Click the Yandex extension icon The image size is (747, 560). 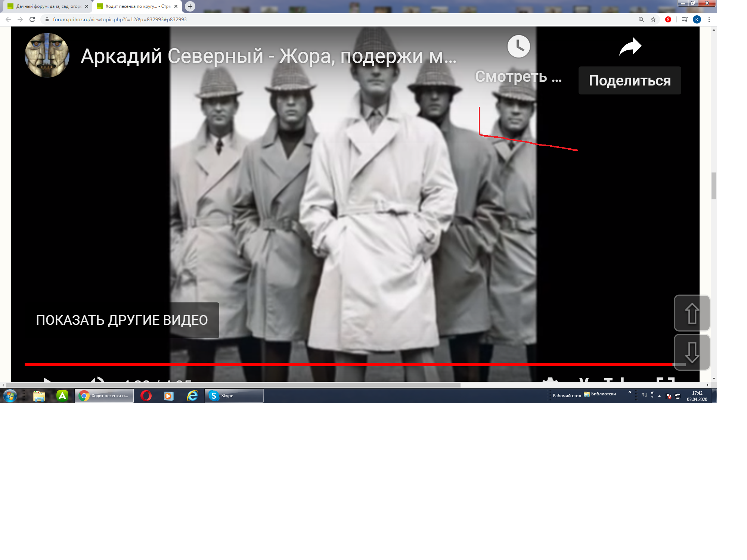(668, 19)
